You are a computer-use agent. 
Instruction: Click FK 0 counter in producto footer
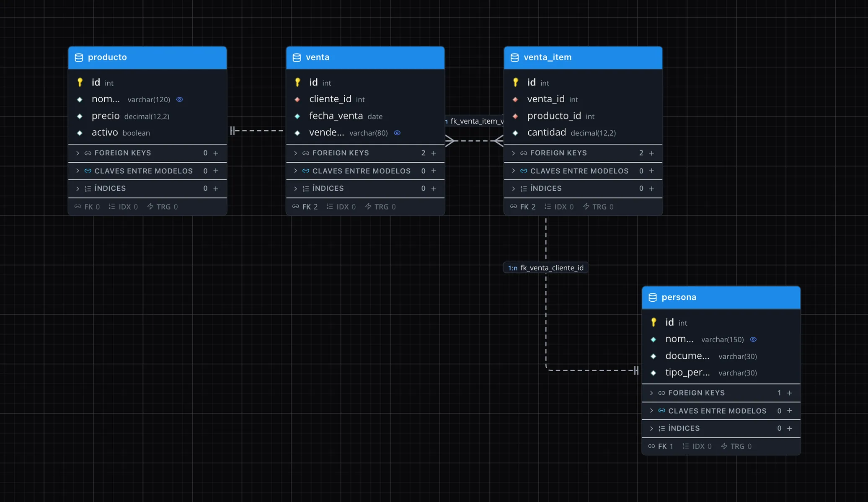click(x=87, y=207)
